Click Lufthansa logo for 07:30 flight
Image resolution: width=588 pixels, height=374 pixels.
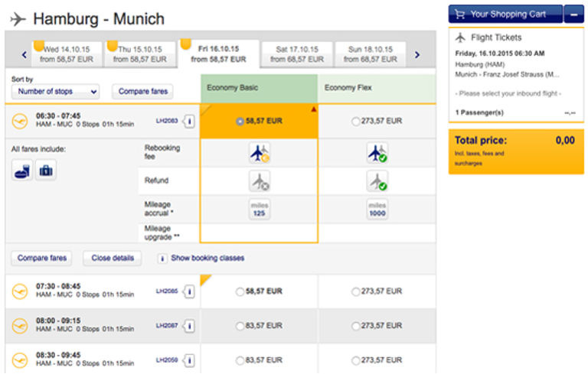pos(20,291)
